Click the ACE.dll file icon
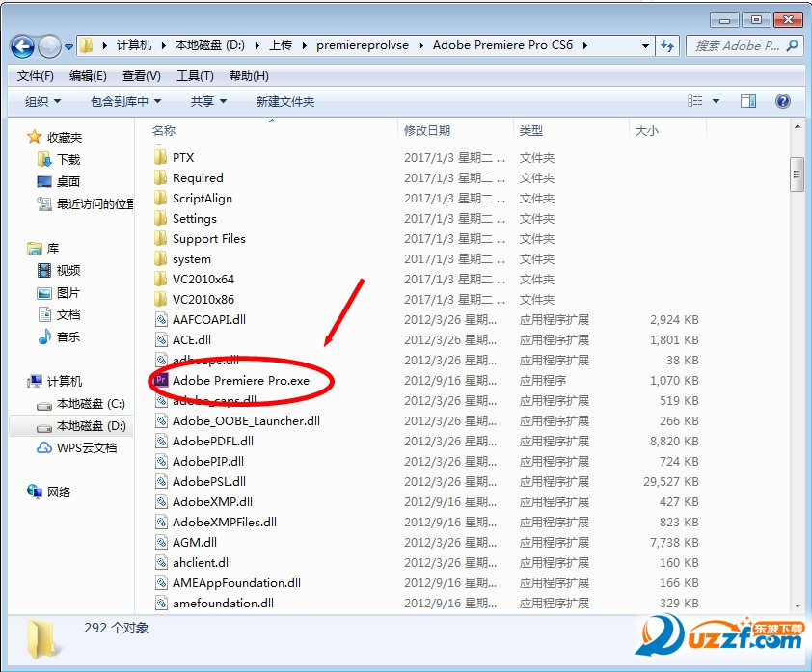Viewport: 812px width, 672px height. point(162,339)
